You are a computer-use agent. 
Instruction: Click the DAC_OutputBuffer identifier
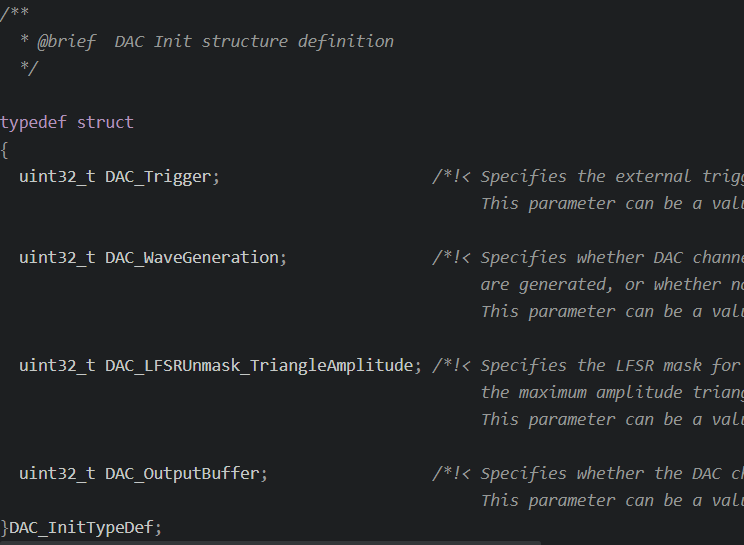tap(182, 474)
